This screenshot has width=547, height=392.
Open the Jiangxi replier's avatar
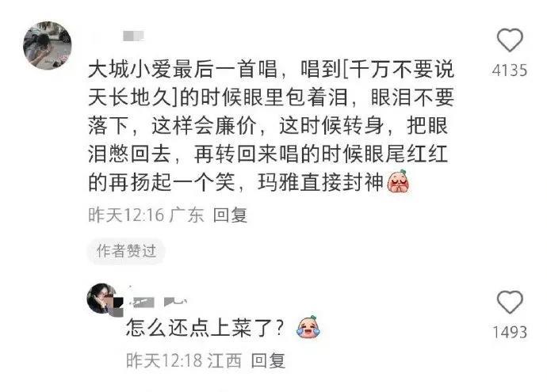click(105, 299)
